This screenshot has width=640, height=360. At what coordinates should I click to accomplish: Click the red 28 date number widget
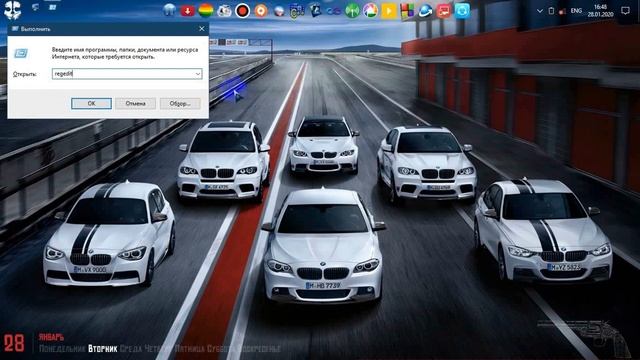click(14, 343)
